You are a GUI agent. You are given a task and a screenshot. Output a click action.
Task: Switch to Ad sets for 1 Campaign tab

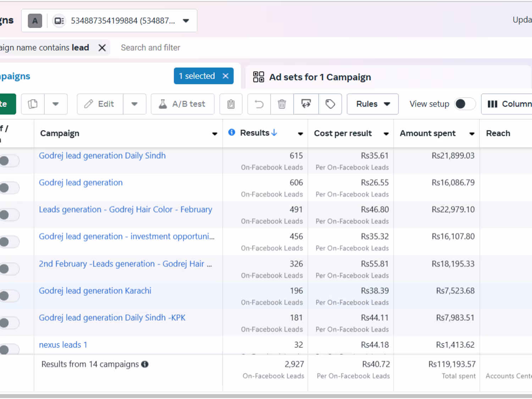(x=312, y=77)
